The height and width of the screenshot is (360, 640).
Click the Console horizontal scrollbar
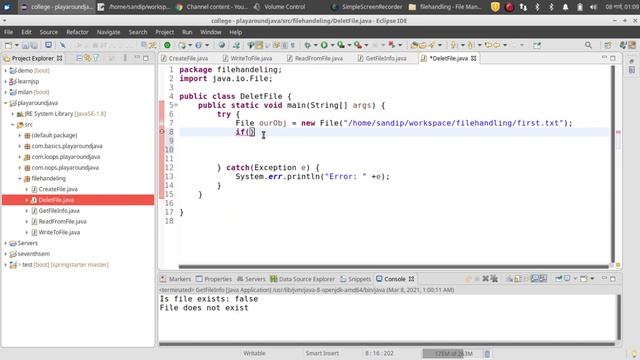click(387, 344)
